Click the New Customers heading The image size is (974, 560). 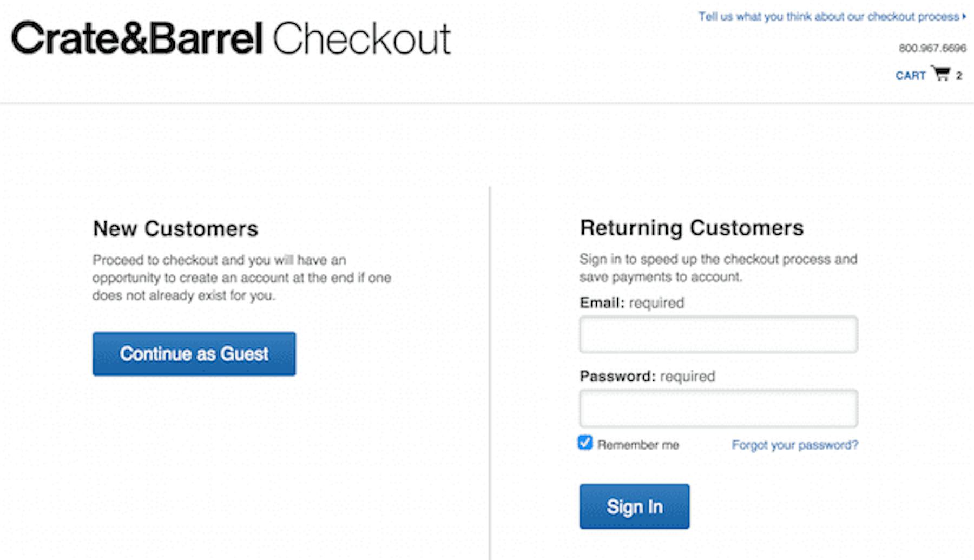pos(176,229)
